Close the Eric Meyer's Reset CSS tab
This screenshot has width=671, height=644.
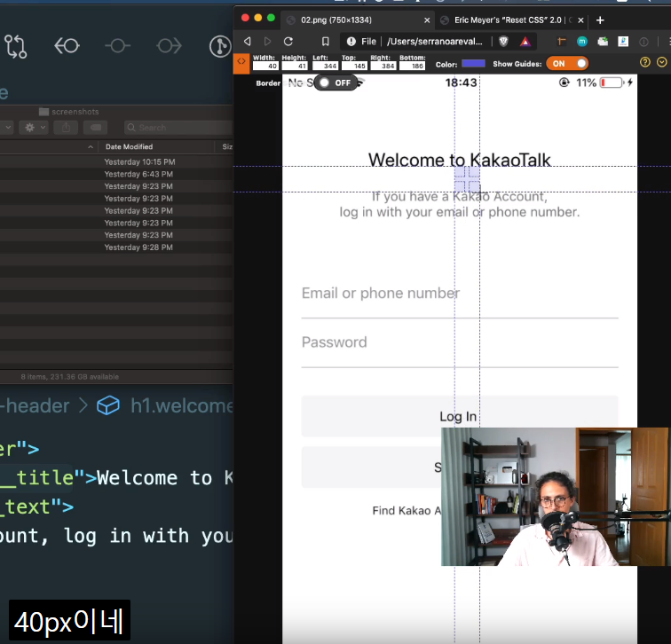pos(580,20)
